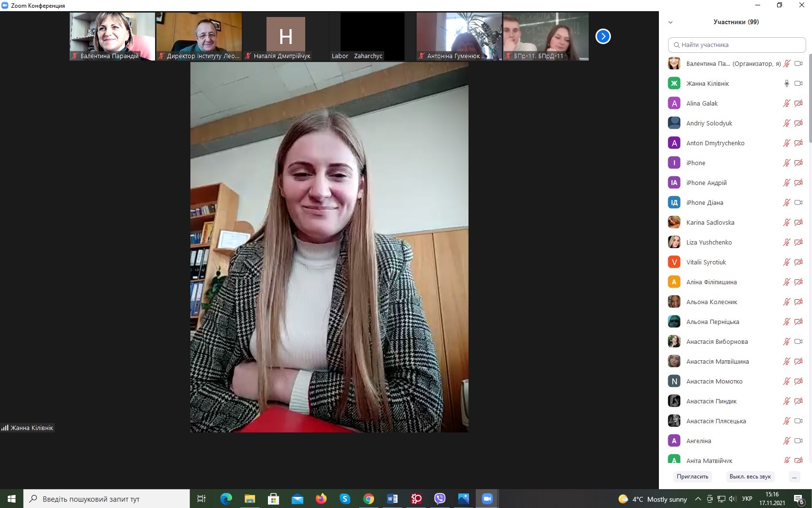
Task: Collapse the participants panel chevron
Action: pos(671,22)
